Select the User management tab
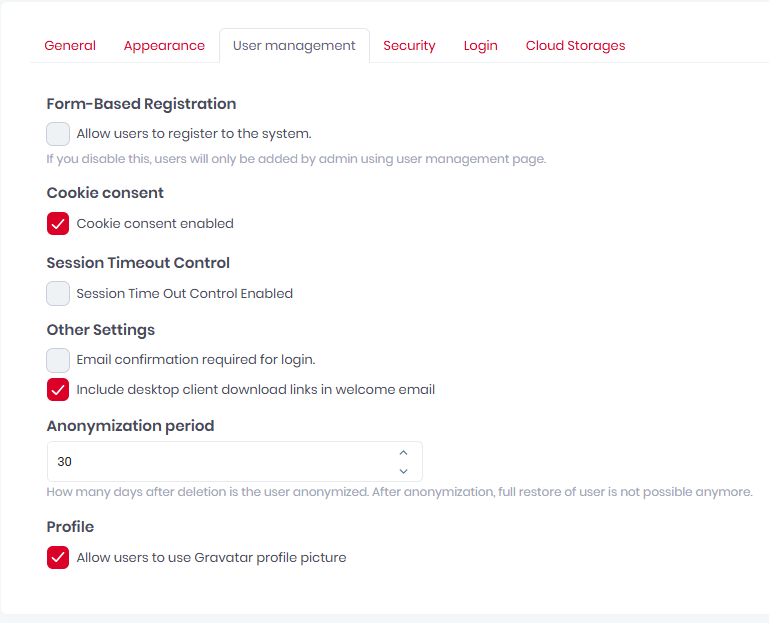Screen dimensions: 769x623 click(x=294, y=46)
